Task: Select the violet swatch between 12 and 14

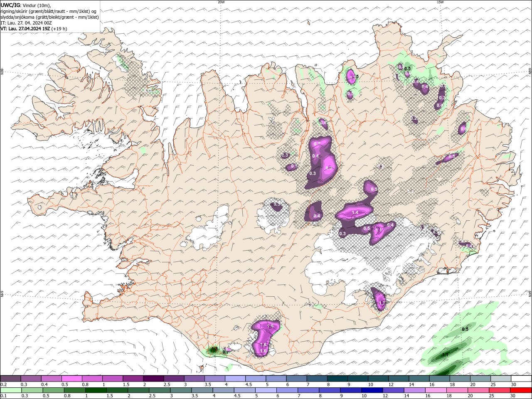Action: click(x=393, y=390)
